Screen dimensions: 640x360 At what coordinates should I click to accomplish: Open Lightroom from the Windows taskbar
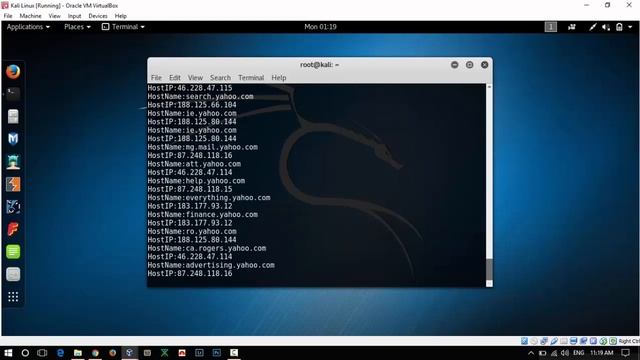point(199,353)
